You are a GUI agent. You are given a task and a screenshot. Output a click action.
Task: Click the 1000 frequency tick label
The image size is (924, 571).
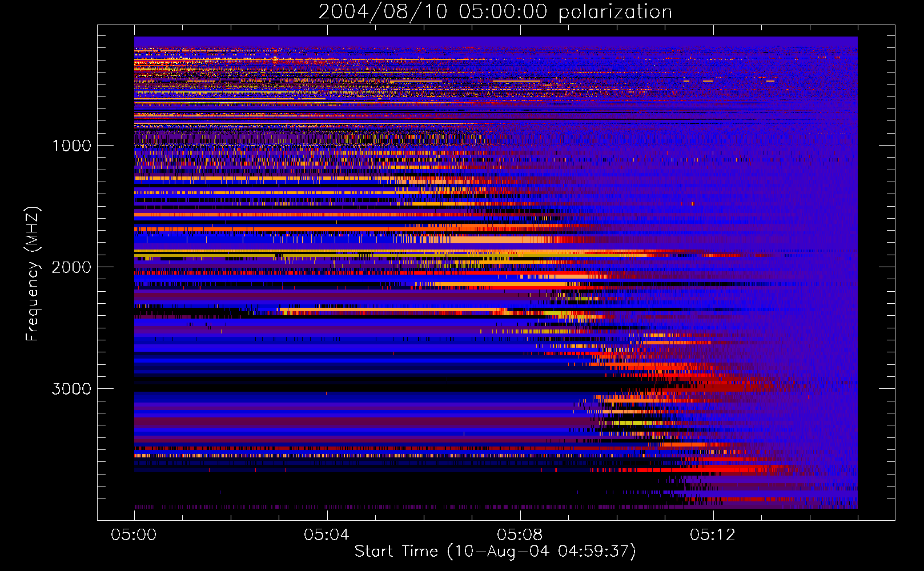click(x=72, y=146)
